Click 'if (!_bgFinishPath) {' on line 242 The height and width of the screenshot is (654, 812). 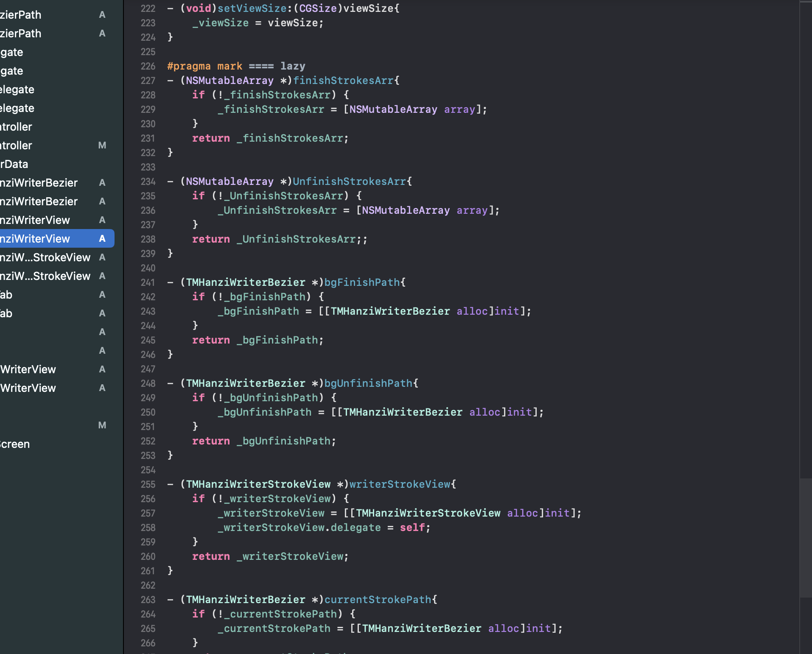click(258, 297)
